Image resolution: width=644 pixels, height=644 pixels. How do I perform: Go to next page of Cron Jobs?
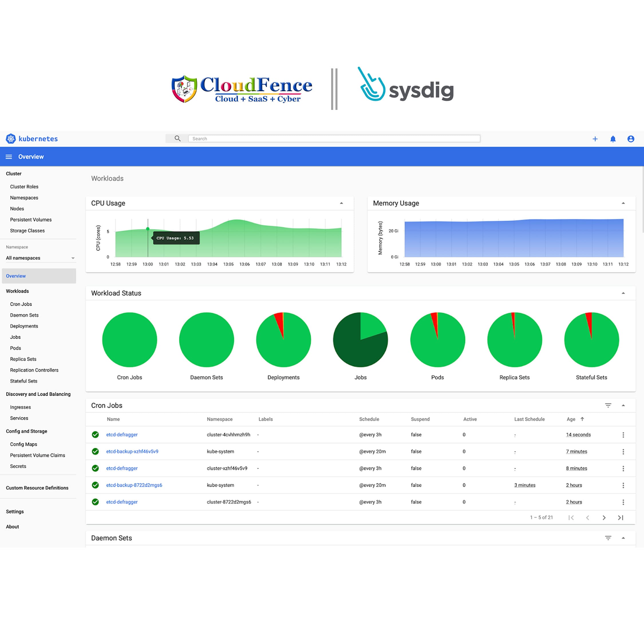click(x=604, y=518)
